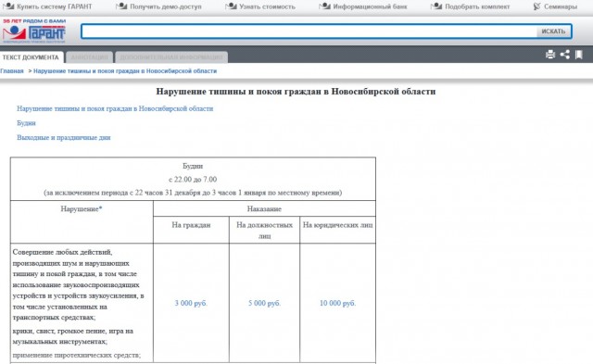Click the На должностных лиц header
This screenshot has width=593, height=364.
264,231
